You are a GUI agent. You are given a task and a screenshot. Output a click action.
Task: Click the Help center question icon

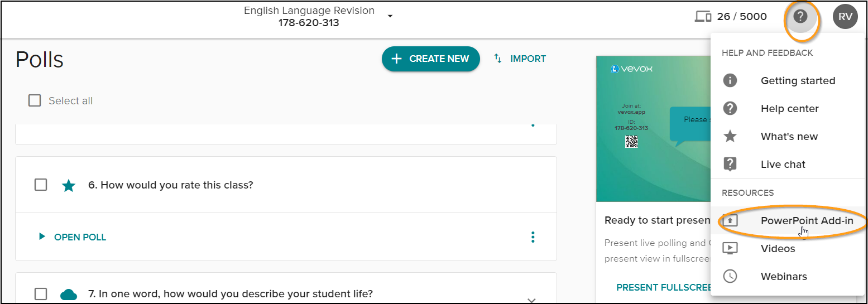tap(730, 108)
